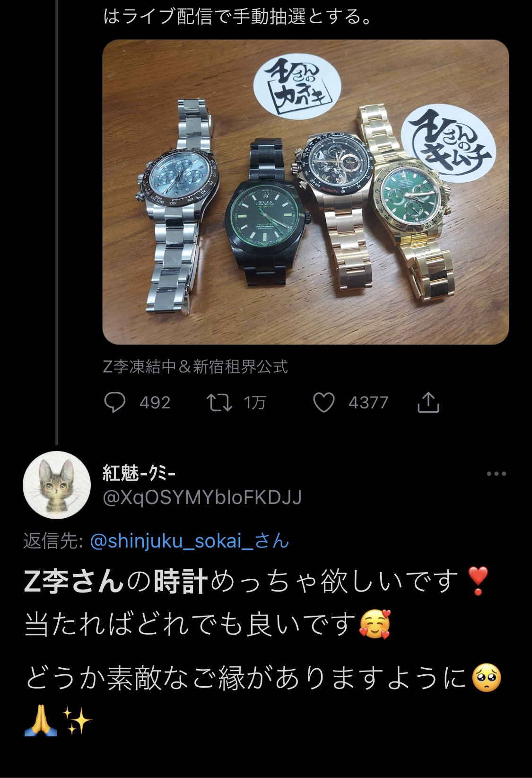Open the @shinjuku_sokai_ mention link
This screenshot has width=532, height=778.
coord(189,540)
